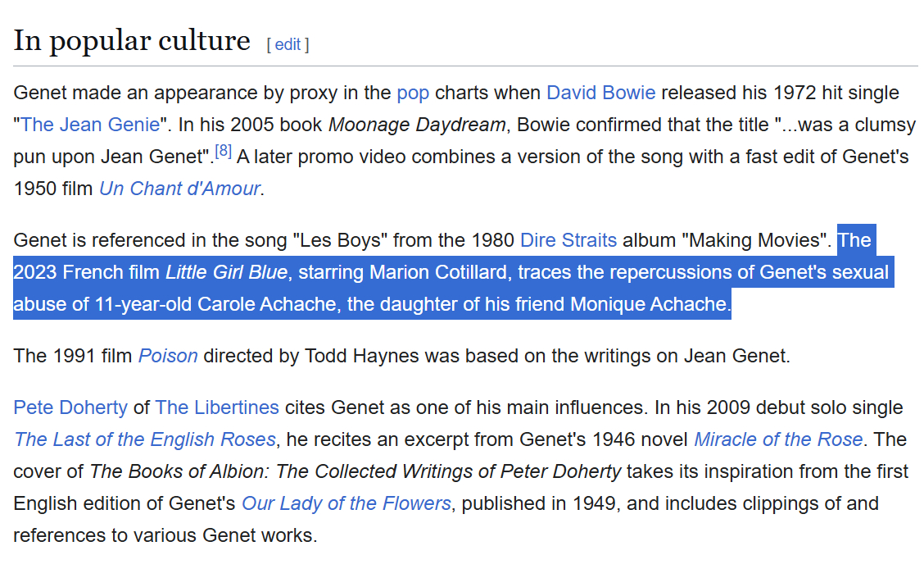924x587 pixels.
Task: Click the In popular culture heading
Action: (132, 40)
